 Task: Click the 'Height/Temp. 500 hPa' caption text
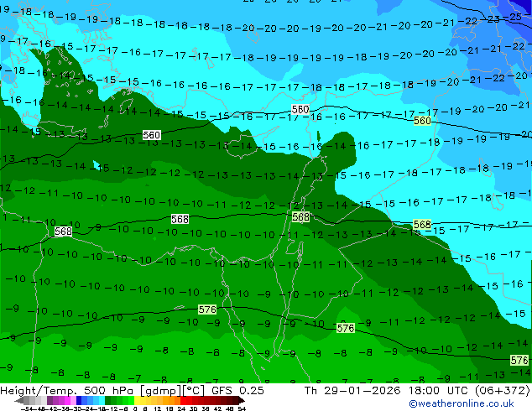pyautogui.click(x=67, y=391)
